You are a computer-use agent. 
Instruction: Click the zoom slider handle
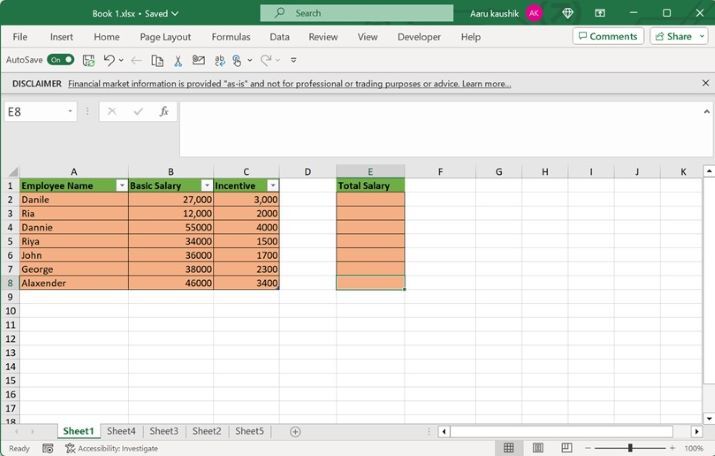pyautogui.click(x=630, y=448)
